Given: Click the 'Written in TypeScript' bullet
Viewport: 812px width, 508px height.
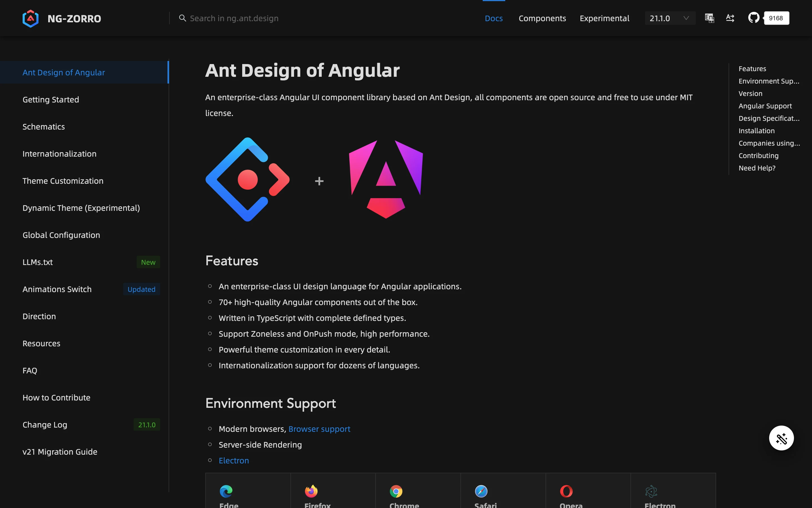Looking at the screenshot, I should click(x=312, y=318).
